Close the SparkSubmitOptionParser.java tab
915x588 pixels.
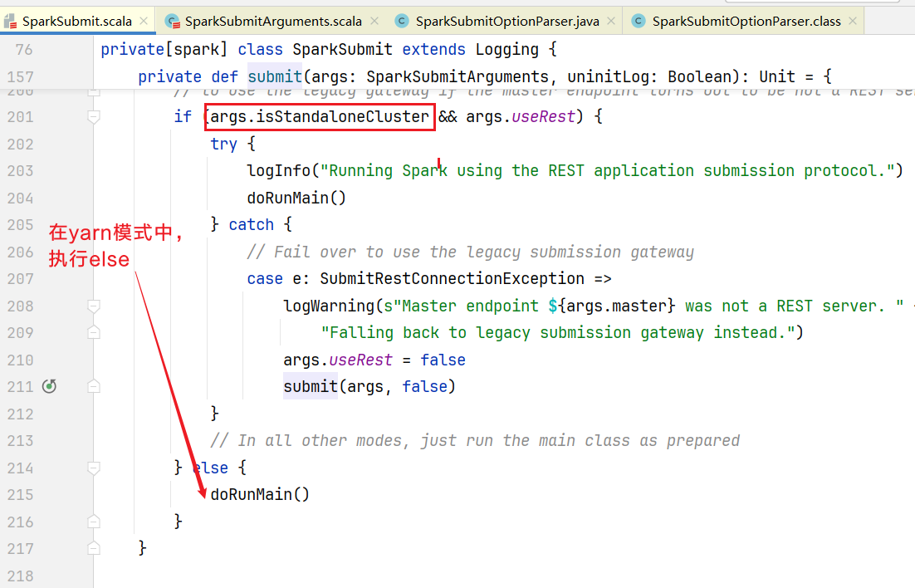(611, 22)
